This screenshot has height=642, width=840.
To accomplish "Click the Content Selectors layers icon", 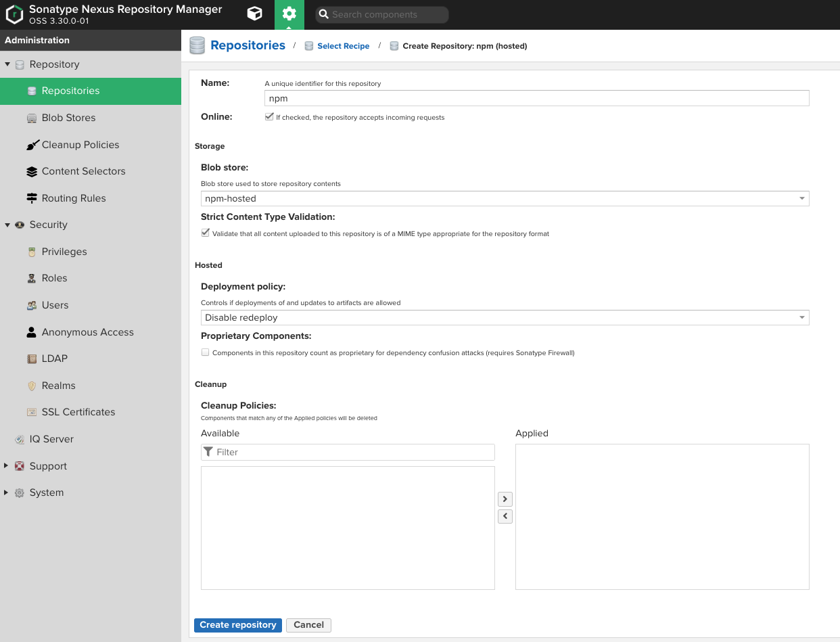I will [x=32, y=171].
